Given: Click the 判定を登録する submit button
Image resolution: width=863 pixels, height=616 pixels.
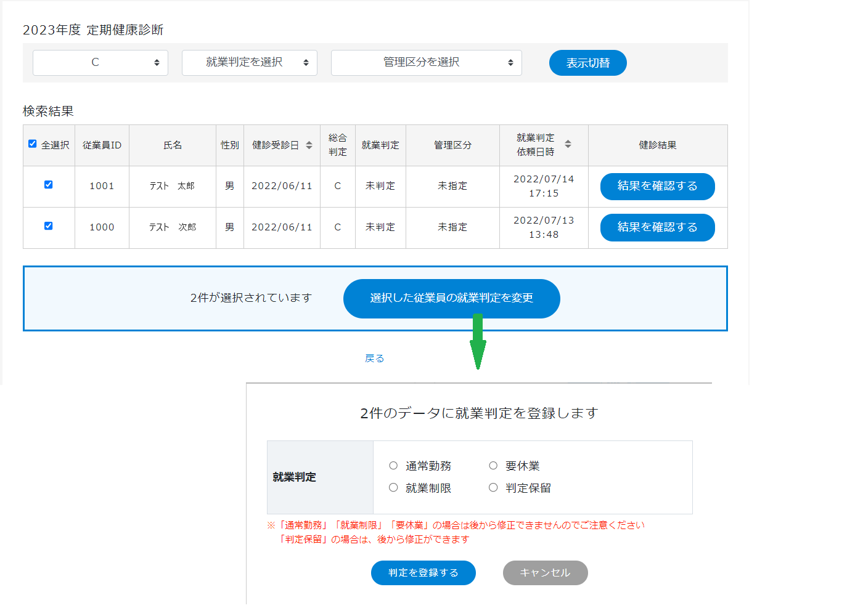Looking at the screenshot, I should [x=423, y=572].
